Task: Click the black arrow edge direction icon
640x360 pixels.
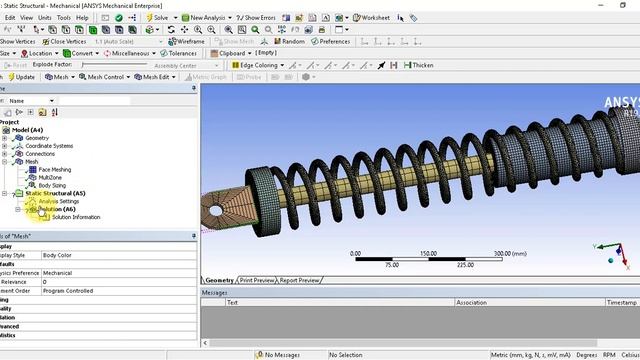Action: click(x=381, y=65)
